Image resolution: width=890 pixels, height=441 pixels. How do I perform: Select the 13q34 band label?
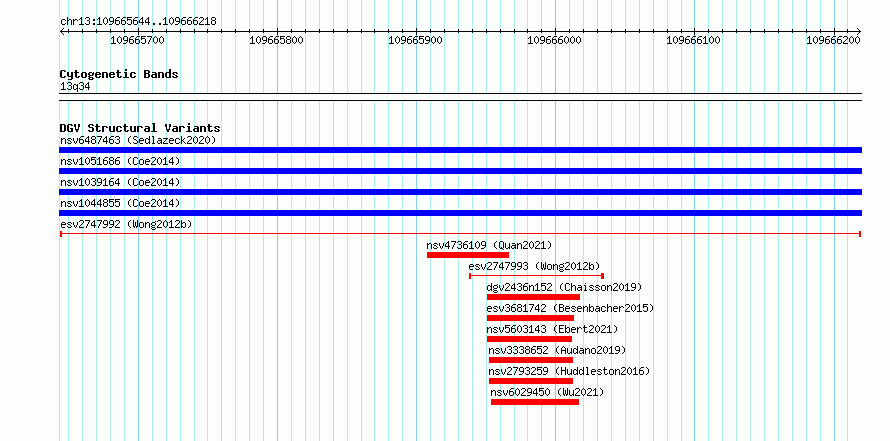pos(75,86)
